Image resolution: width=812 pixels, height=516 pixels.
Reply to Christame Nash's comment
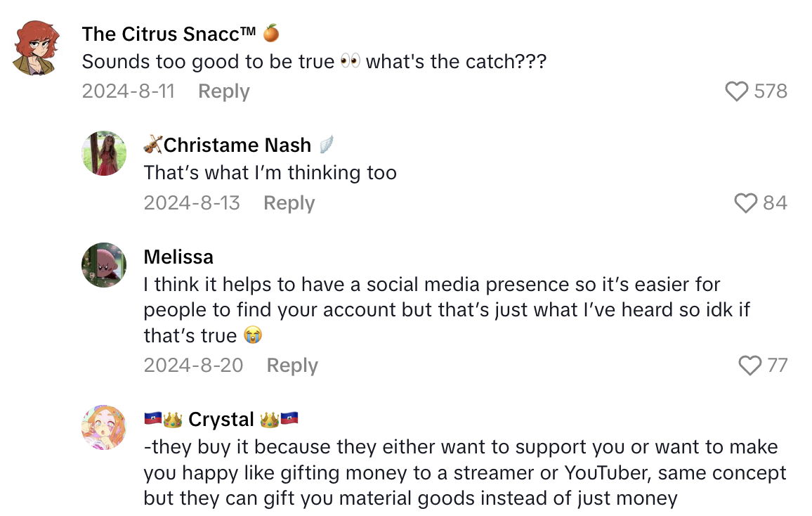(289, 203)
